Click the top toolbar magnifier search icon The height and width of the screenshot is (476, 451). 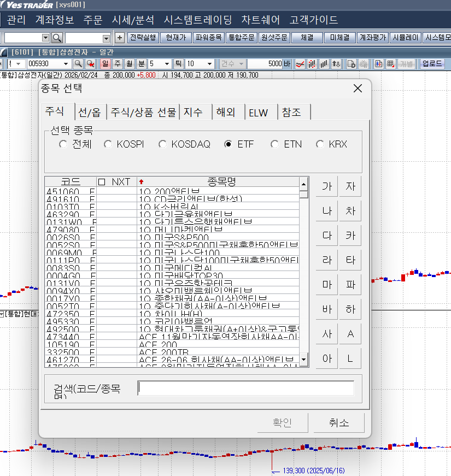[x=57, y=38]
